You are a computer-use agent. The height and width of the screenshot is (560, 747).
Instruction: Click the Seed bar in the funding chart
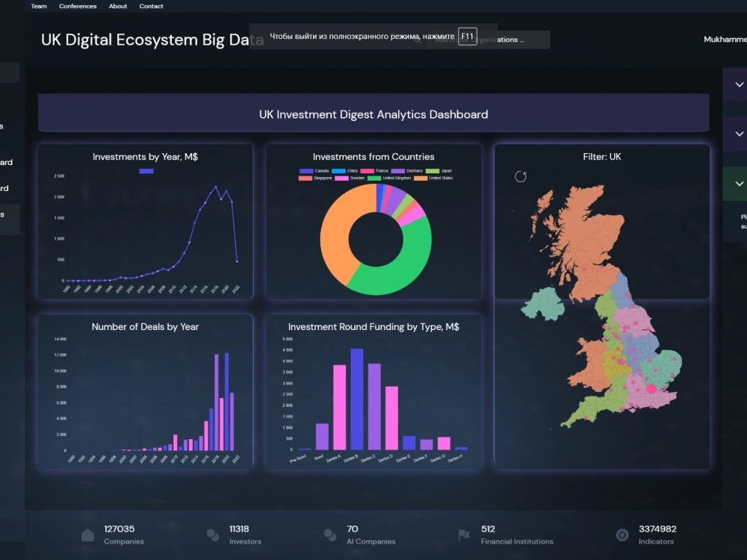click(x=322, y=437)
